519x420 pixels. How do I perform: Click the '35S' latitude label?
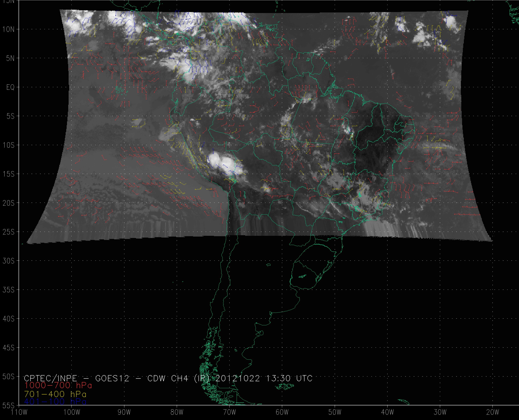(9, 290)
